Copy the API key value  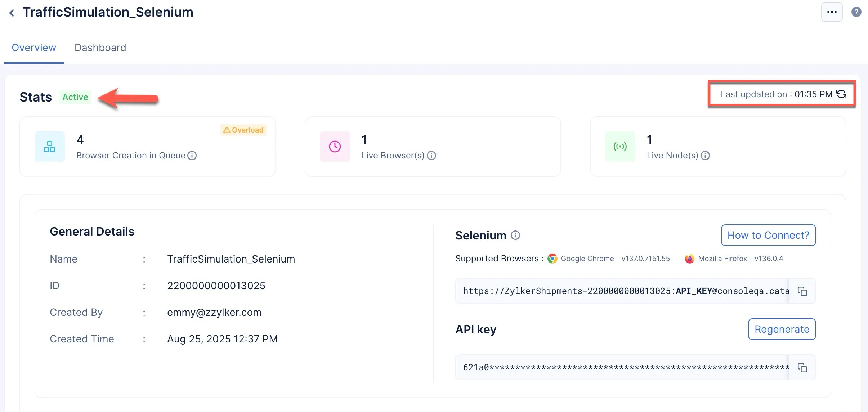click(x=802, y=367)
